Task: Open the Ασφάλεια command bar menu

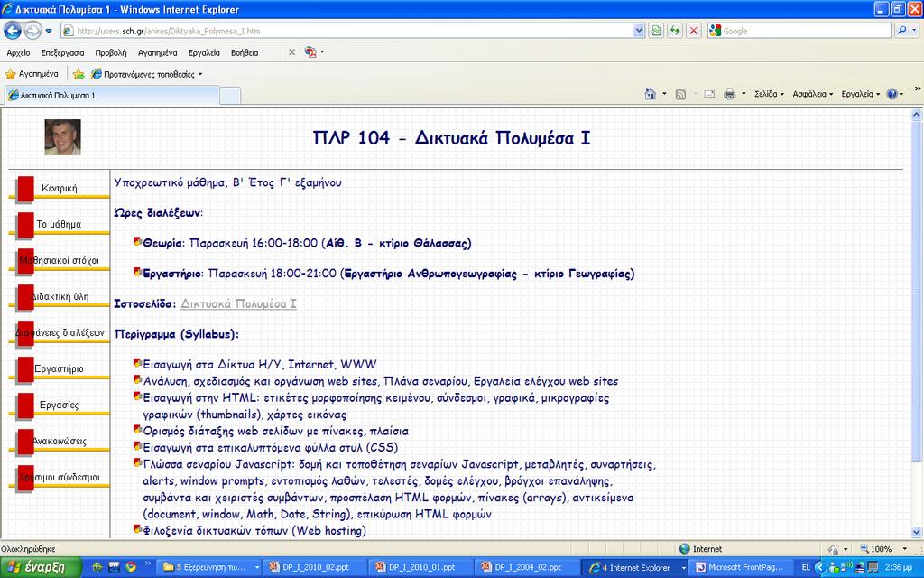Action: [813, 94]
